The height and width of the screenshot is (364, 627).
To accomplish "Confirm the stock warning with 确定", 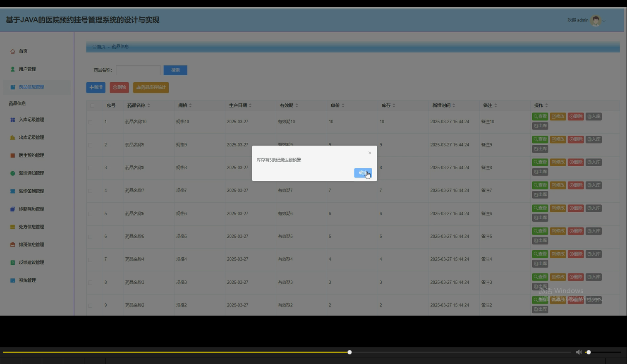I will pos(363,173).
